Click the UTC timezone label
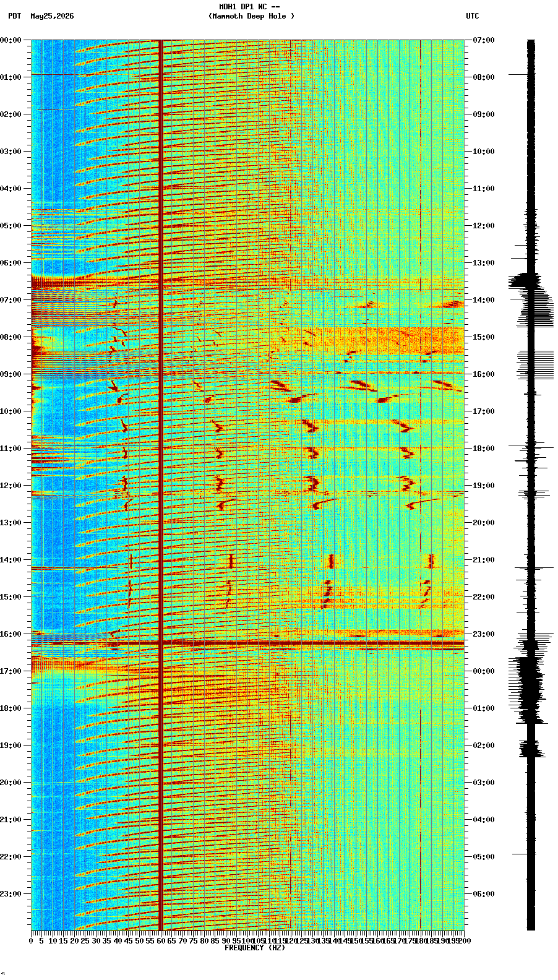This screenshot has width=558, height=980. pyautogui.click(x=473, y=16)
